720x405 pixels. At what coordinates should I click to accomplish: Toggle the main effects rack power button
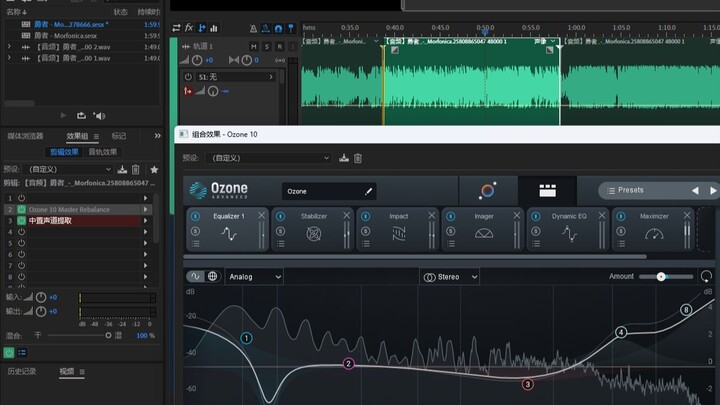[9, 353]
